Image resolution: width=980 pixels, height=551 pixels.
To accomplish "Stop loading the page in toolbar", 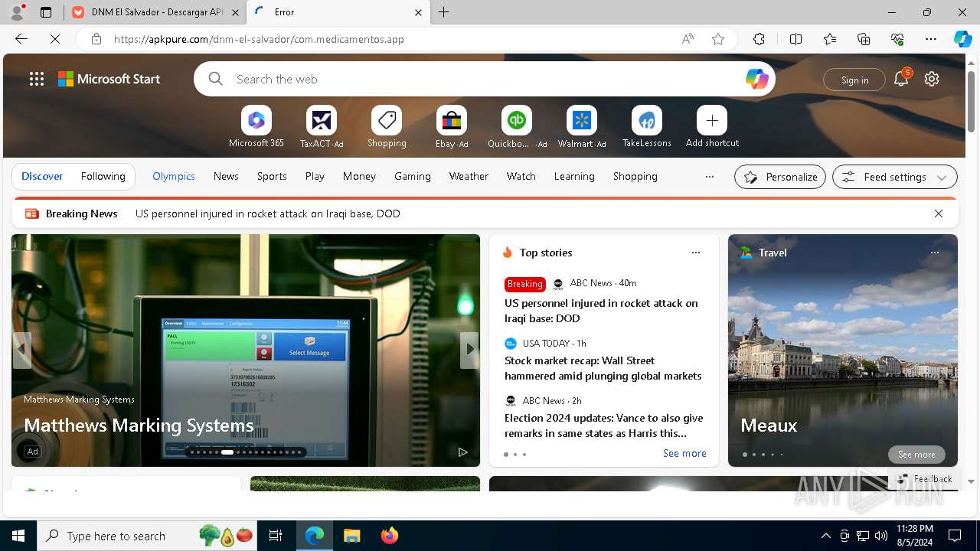I will click(55, 39).
